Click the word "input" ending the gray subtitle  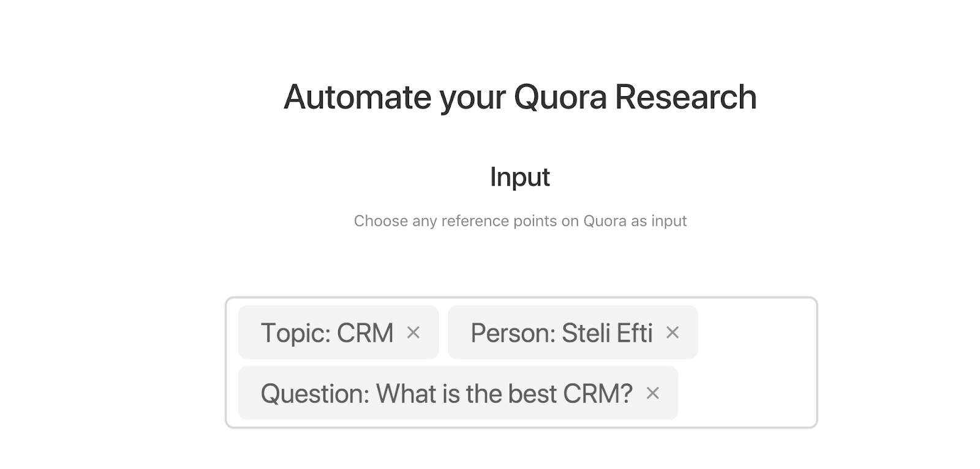tap(669, 221)
